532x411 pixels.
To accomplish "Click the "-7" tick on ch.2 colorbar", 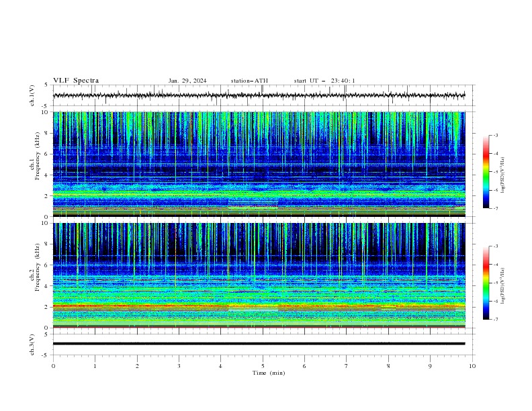I will click(x=495, y=320).
